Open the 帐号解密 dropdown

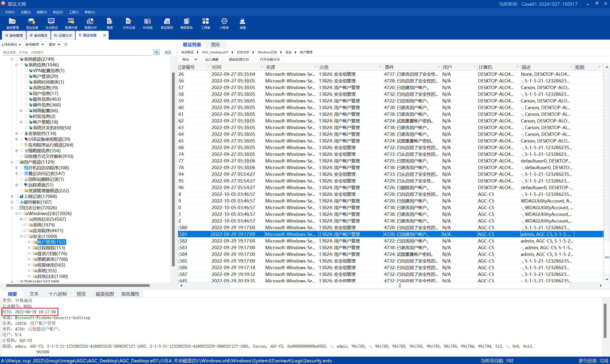point(35,44)
